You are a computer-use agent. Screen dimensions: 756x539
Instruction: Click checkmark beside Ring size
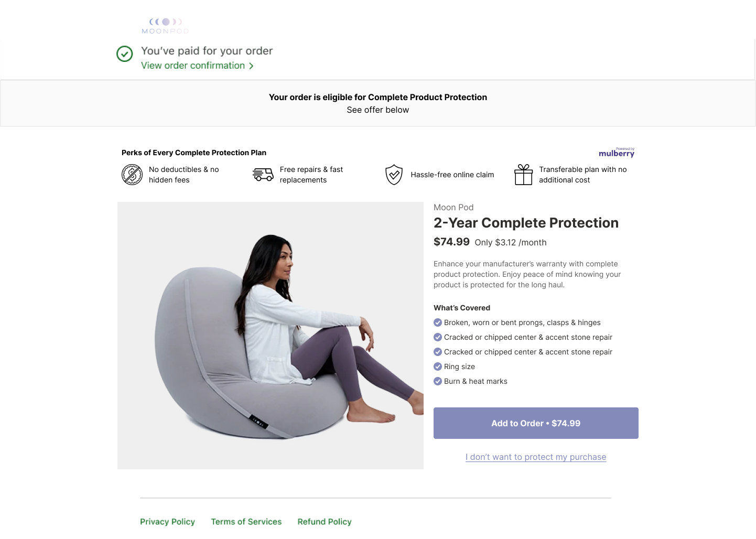tap(438, 366)
